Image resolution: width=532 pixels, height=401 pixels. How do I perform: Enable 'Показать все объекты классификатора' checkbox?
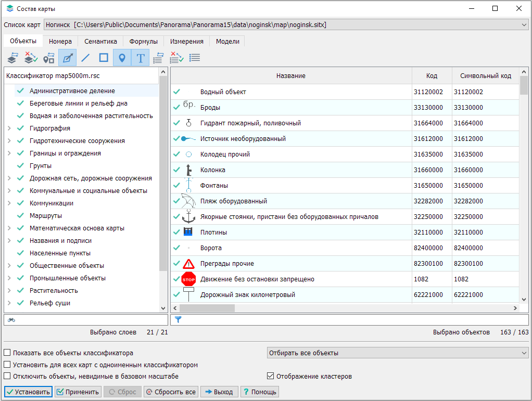pos(7,353)
